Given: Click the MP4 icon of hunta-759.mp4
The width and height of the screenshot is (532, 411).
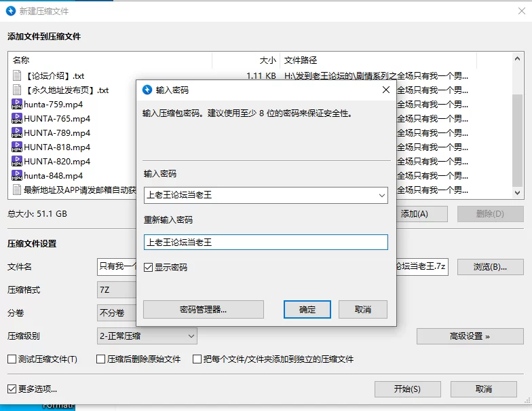Looking at the screenshot, I should tap(16, 104).
